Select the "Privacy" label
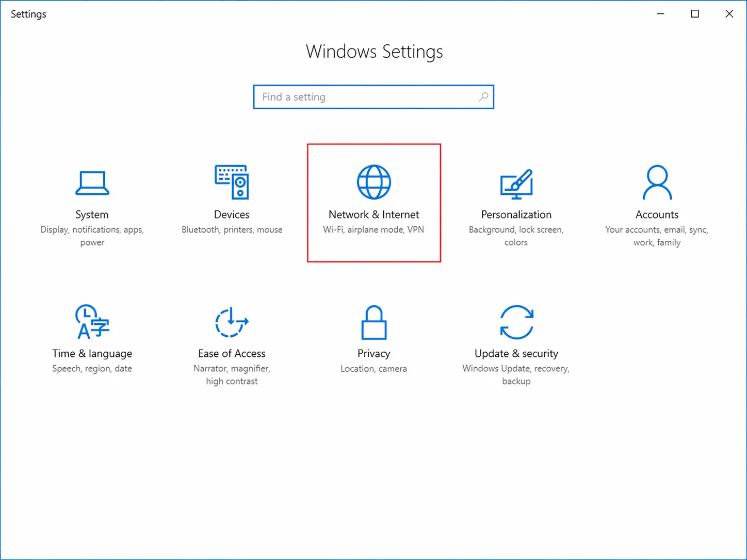The height and width of the screenshot is (560, 747). tap(374, 354)
